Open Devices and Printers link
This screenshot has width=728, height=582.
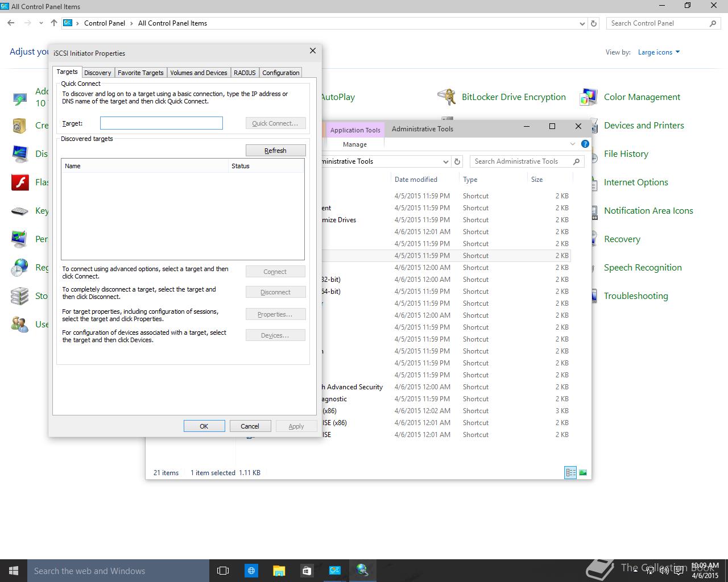[x=644, y=126]
